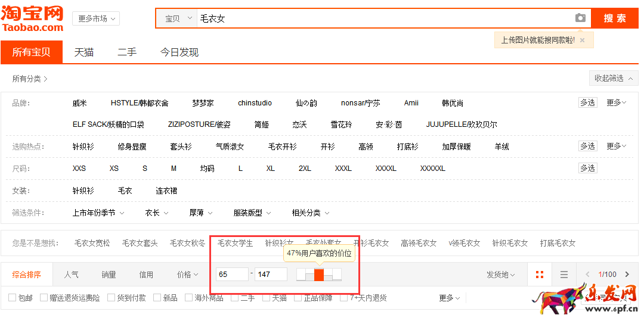
Task: Sort by 信用
Action: tap(146, 275)
